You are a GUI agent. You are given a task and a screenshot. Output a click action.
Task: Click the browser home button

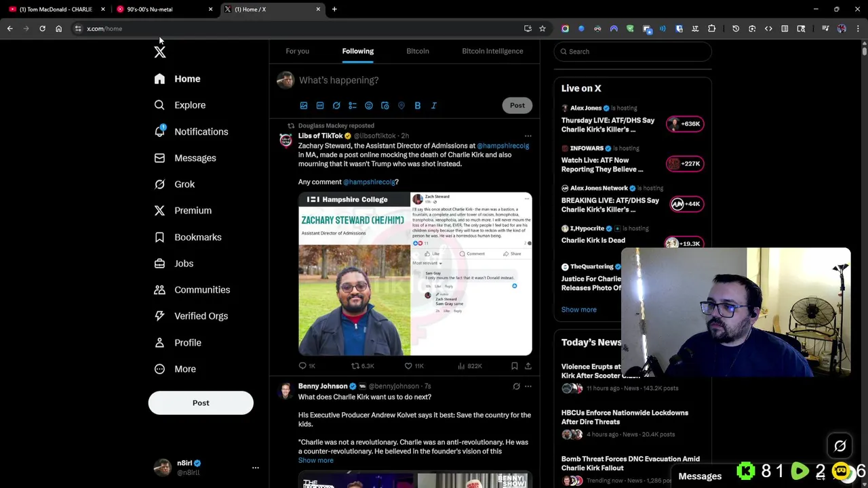[x=58, y=28]
